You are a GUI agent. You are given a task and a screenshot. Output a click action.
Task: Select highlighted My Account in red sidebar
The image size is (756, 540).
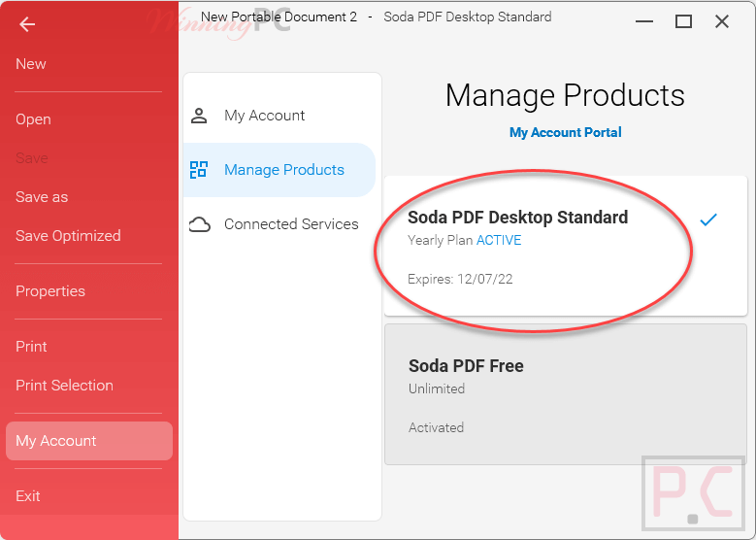[89, 441]
